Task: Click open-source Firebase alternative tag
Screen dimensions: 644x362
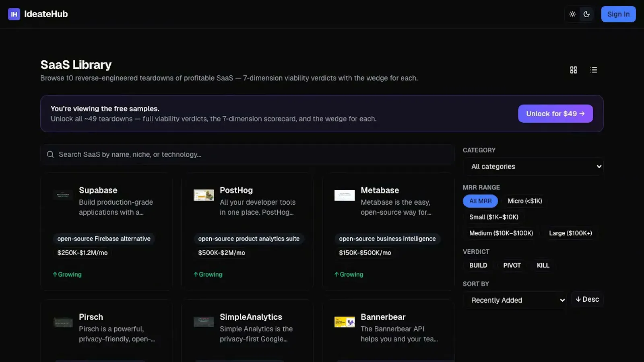Action: 104,239
